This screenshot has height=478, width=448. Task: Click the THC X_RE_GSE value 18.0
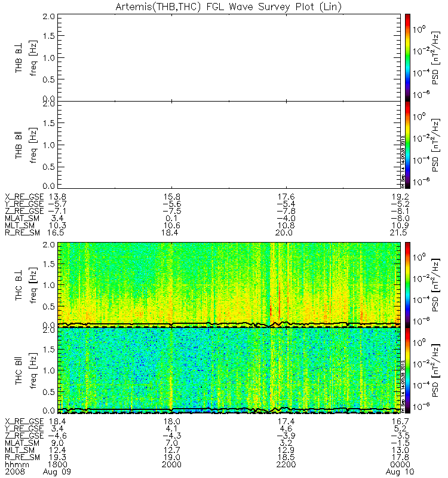[172, 421]
